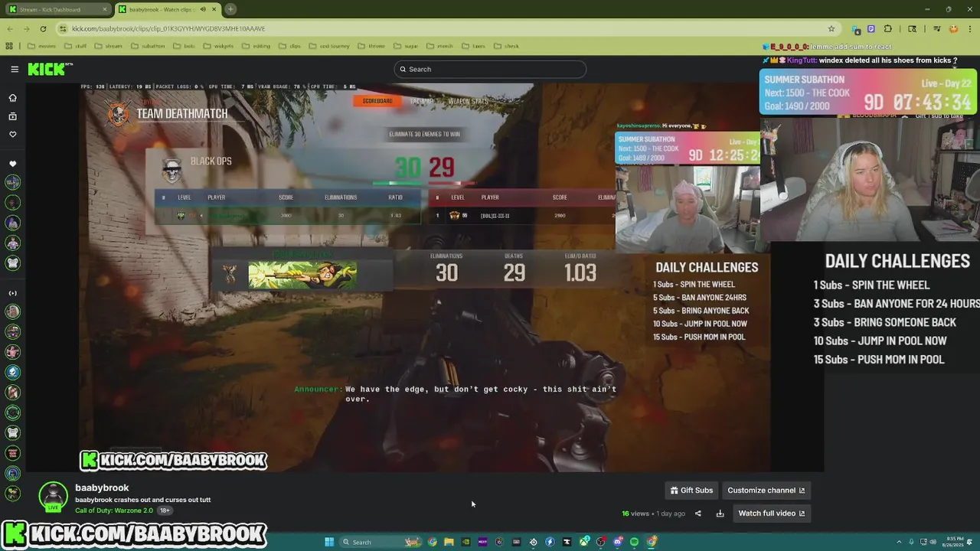Image resolution: width=980 pixels, height=551 pixels.
Task: Click Watch full video button
Action: coord(771,514)
